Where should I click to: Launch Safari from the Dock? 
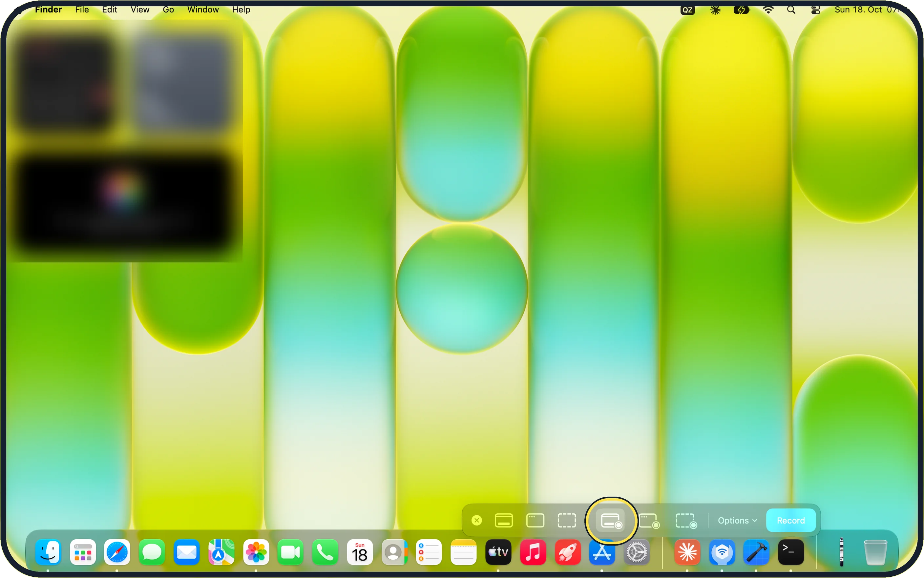click(117, 552)
